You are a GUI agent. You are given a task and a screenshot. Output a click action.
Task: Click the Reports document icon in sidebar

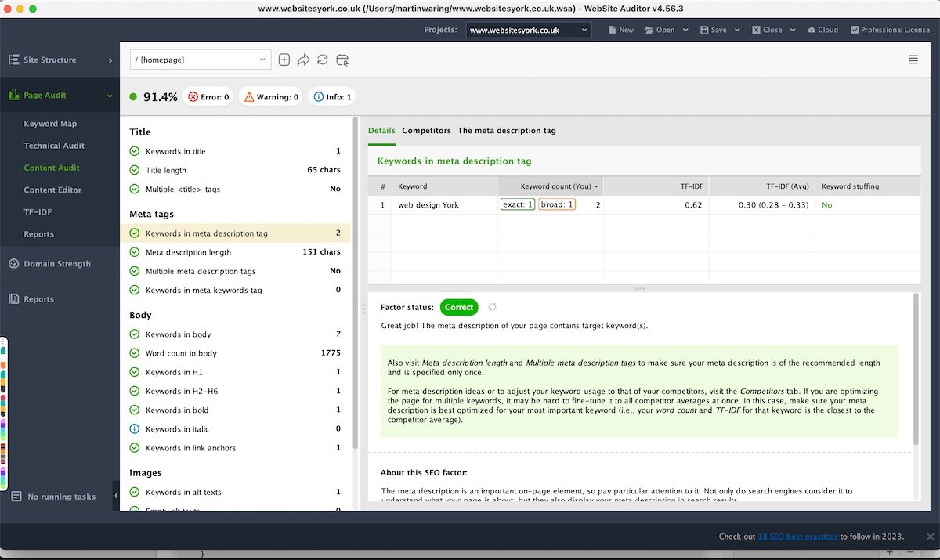pos(14,299)
